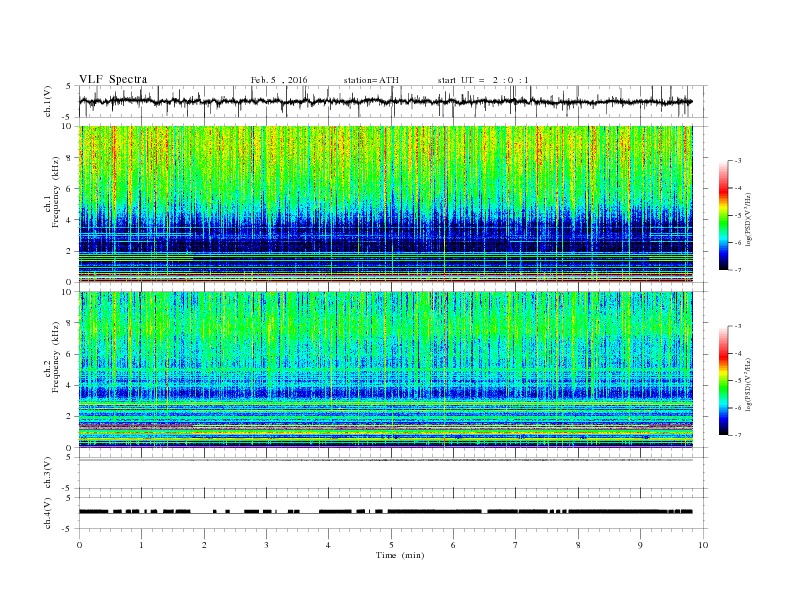
Task: Click the ch.1 spectrogram color bar
Action: point(723,215)
